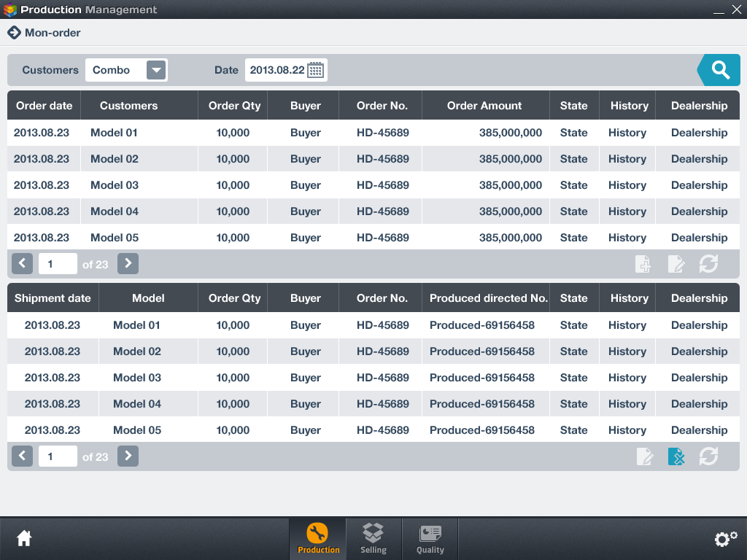Image resolution: width=747 pixels, height=560 pixels.
Task: Open the calendar icon next to the Date field
Action: point(316,69)
